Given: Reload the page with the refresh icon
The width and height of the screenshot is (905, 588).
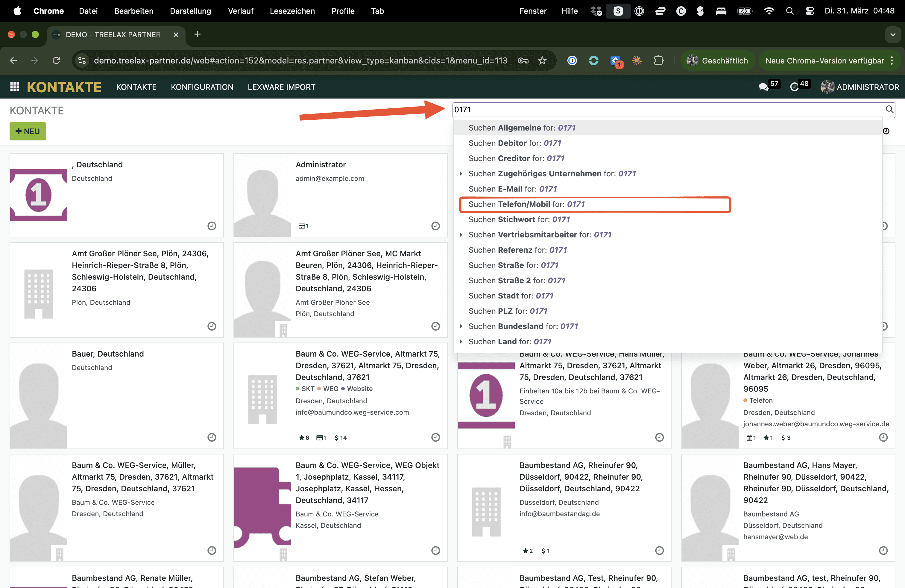Looking at the screenshot, I should [56, 60].
